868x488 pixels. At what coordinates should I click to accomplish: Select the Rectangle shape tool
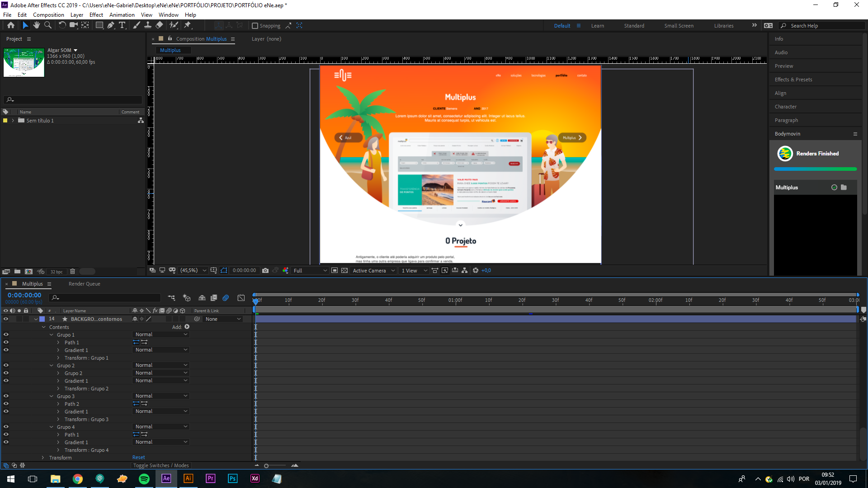(99, 25)
